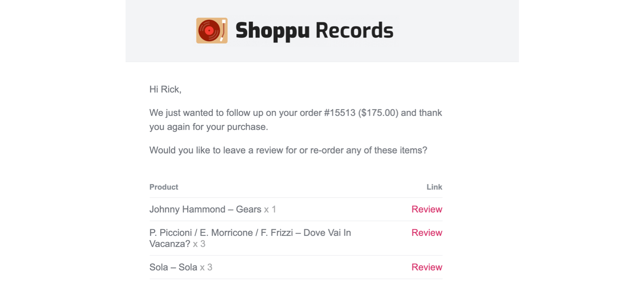Select the Sola – Sola product name
644x295 pixels.
[x=173, y=267]
